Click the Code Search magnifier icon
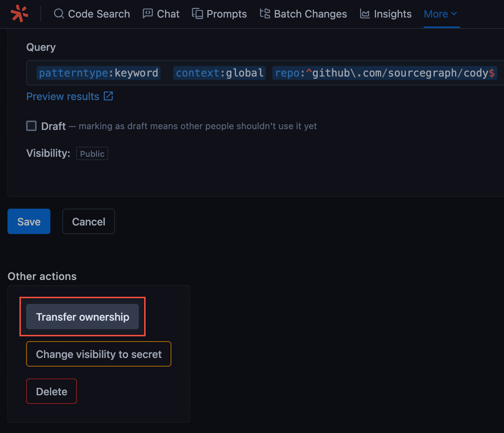This screenshot has height=433, width=504. click(59, 14)
